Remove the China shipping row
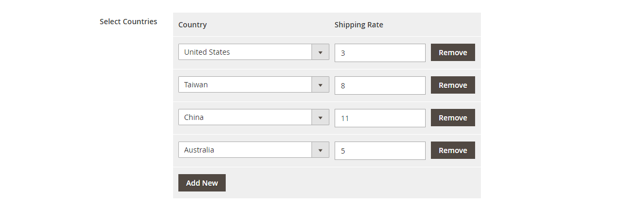Viewport: 644px width, 212px height. click(452, 118)
